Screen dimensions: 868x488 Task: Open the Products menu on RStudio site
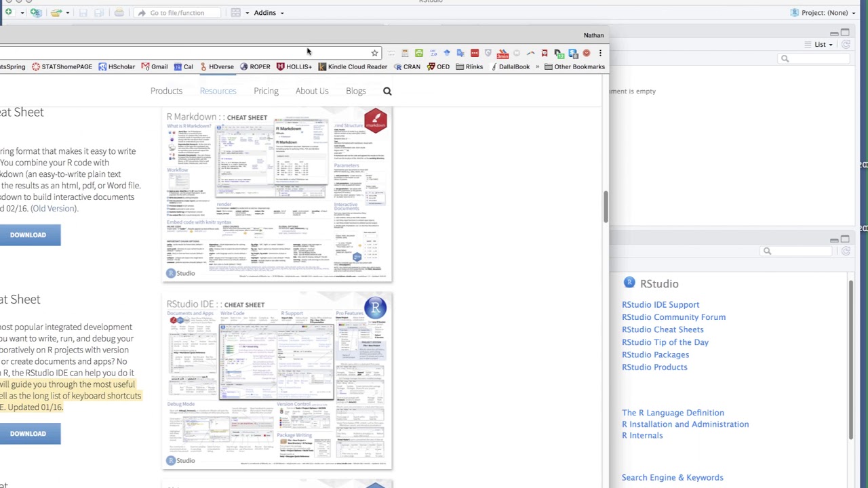[x=166, y=91]
